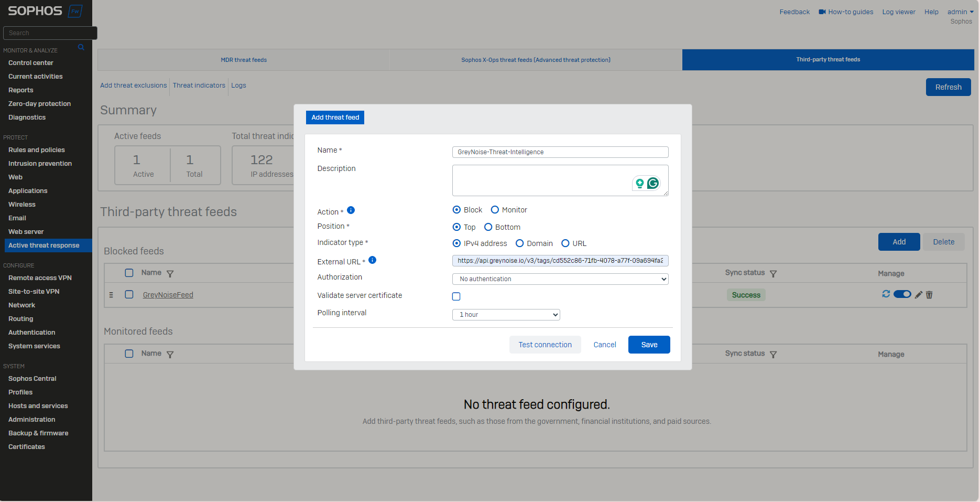Screen dimensions: 980x502
Task: Switch to Sophos X-Ops threat feeds tab
Action: (x=536, y=60)
